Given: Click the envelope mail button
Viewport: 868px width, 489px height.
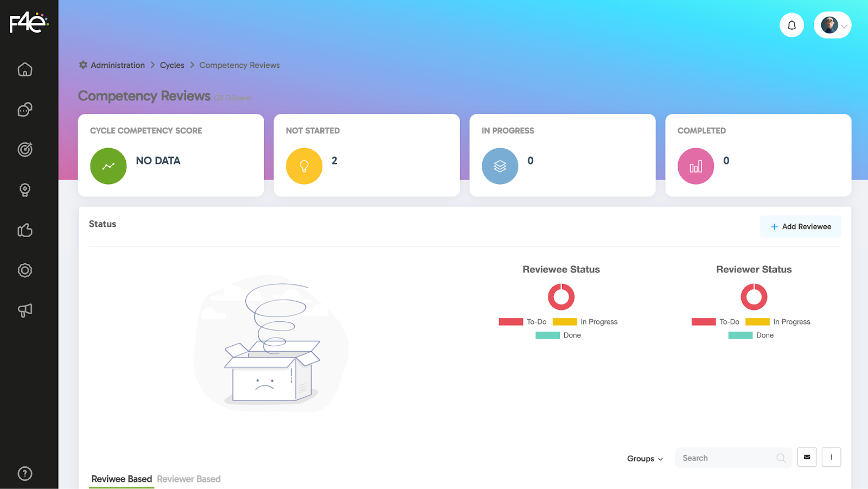Looking at the screenshot, I should [x=807, y=457].
